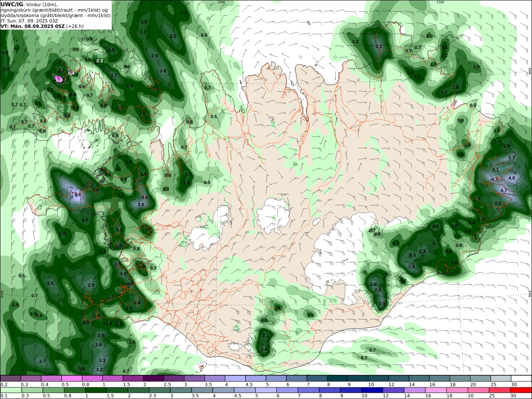
Task: Click the 3.4 precipitation value on the map
Action: click(411, 266)
